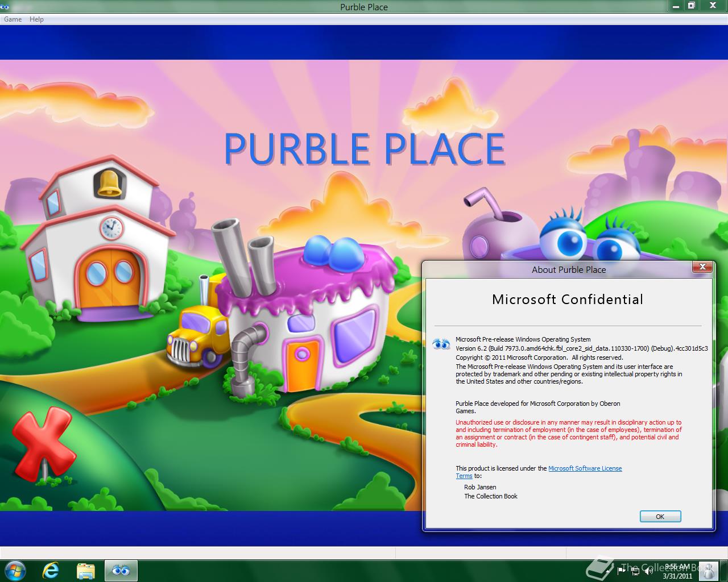Viewport: 728px width, 582px height.
Task: Restore down the Purble Place window
Action: coord(692,6)
